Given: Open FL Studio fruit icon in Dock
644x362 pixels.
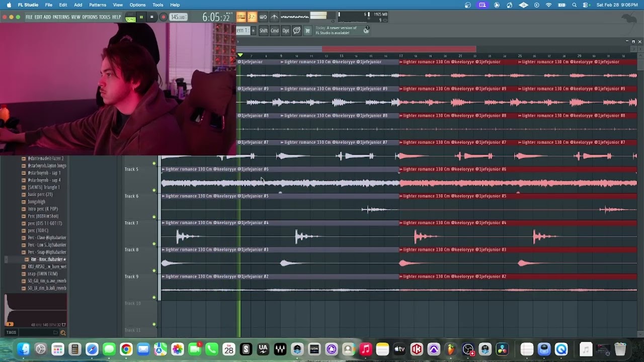Looking at the screenshot, I should click(451, 349).
